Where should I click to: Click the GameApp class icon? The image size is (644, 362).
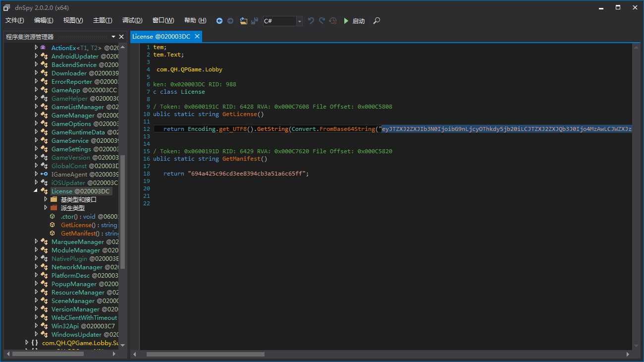44,90
